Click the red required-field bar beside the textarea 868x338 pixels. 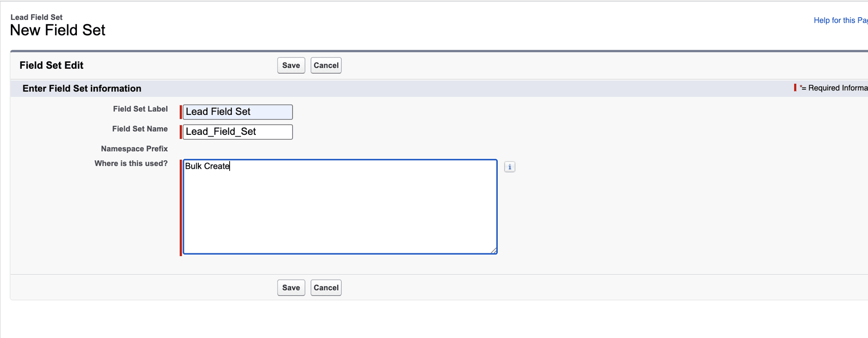click(181, 207)
